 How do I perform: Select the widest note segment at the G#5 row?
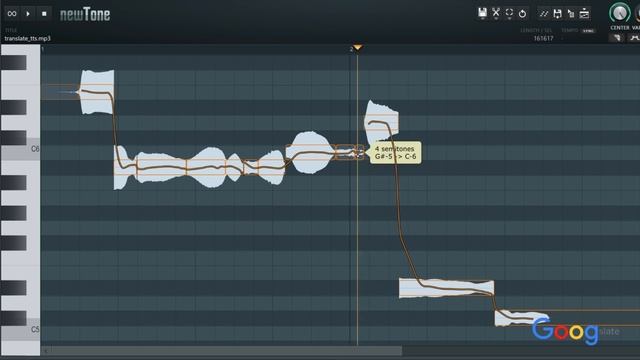162,167
